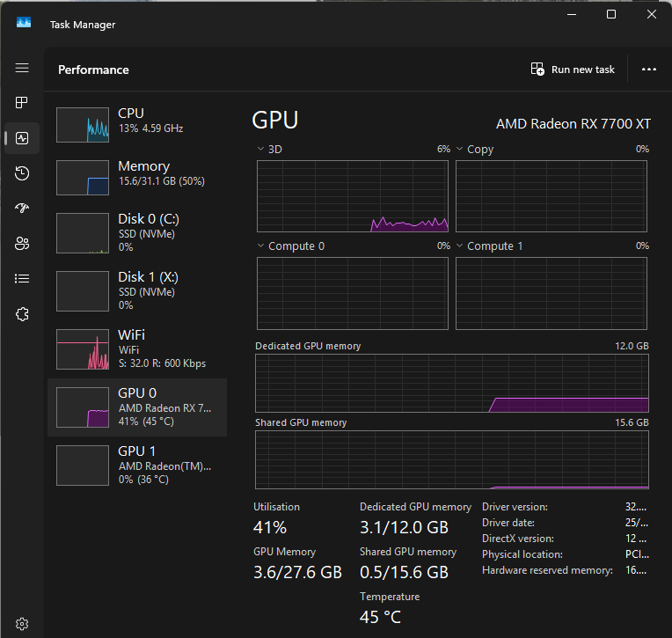The height and width of the screenshot is (638, 672).
Task: Minimize the Task Manager window
Action: pyautogui.click(x=572, y=14)
